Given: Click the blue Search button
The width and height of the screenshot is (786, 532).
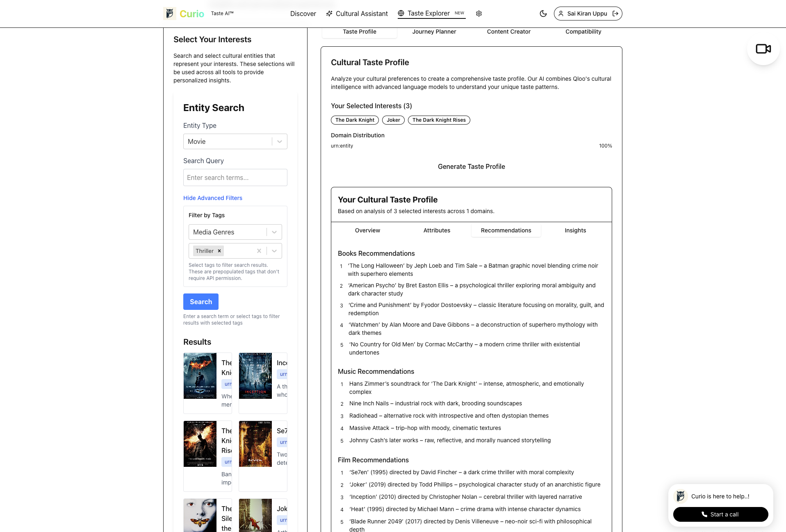Looking at the screenshot, I should 201,302.
